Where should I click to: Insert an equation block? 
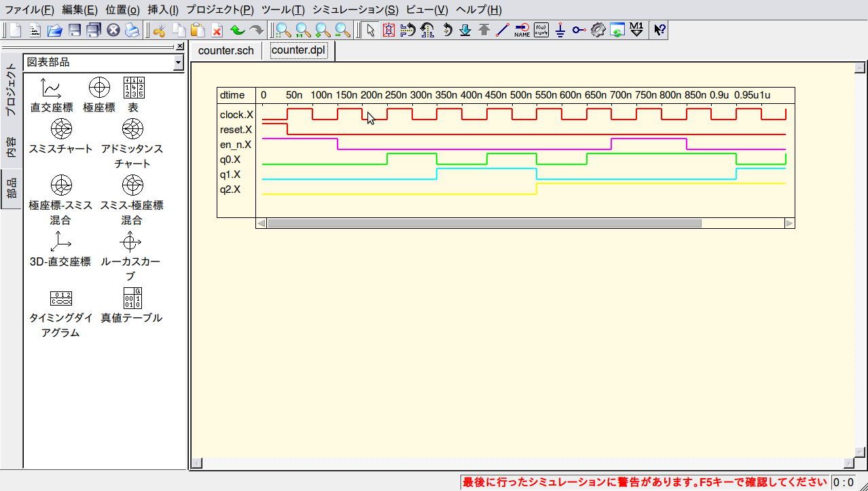point(541,30)
